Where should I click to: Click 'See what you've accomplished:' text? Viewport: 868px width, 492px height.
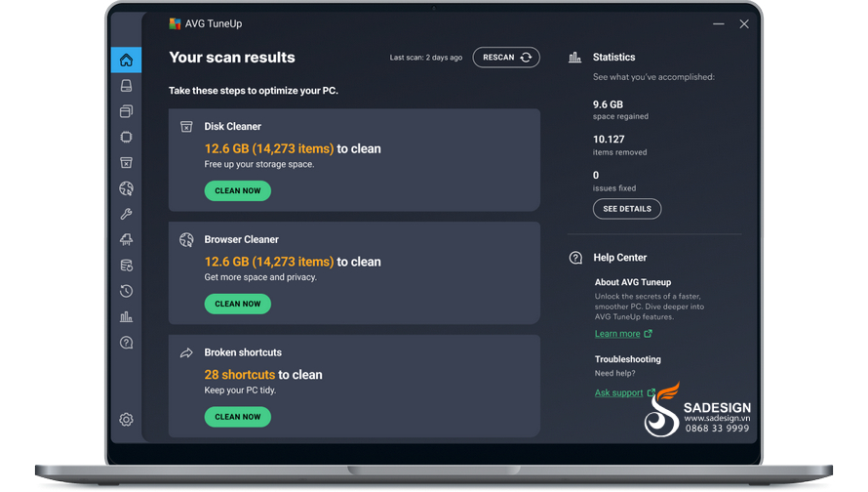tap(653, 77)
